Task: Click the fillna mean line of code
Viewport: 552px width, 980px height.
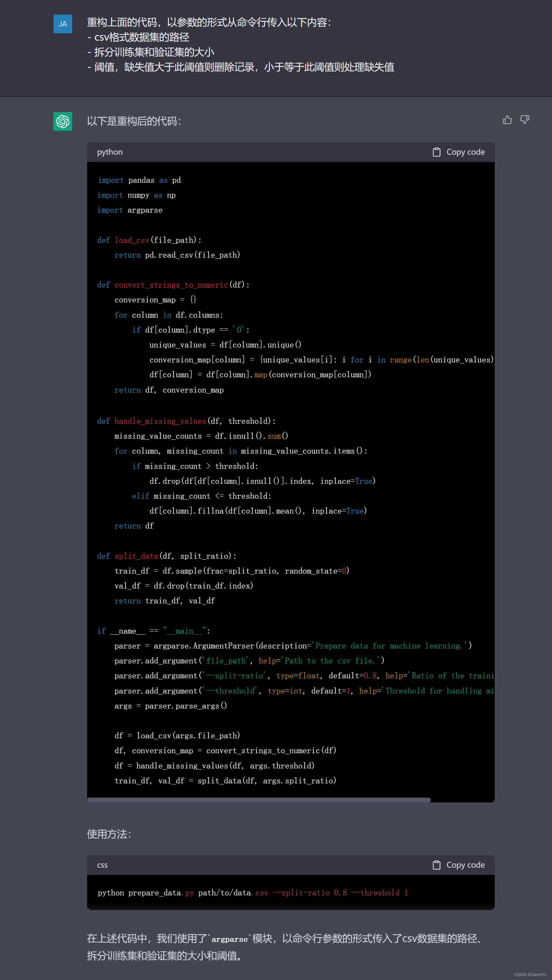Action: (x=258, y=511)
